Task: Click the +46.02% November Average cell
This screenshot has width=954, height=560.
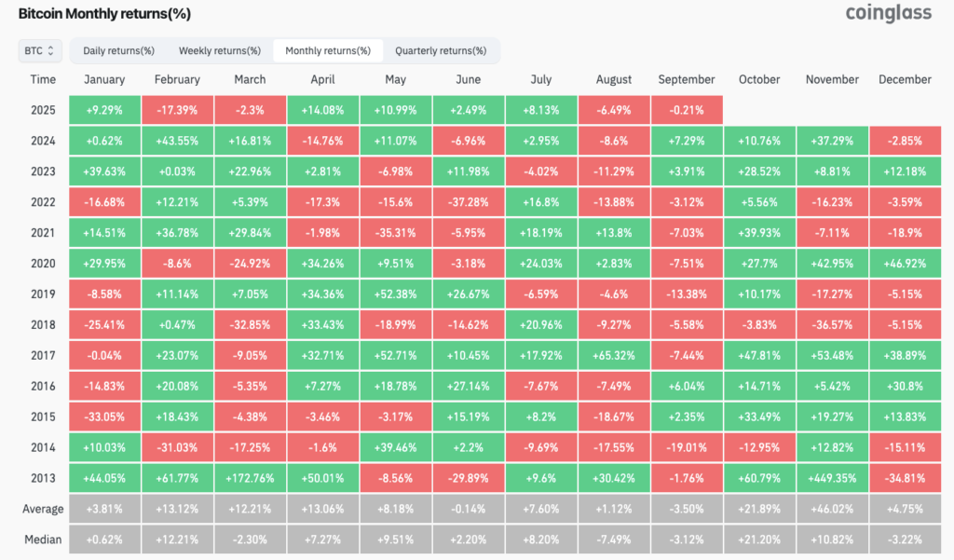Action: pos(831,509)
